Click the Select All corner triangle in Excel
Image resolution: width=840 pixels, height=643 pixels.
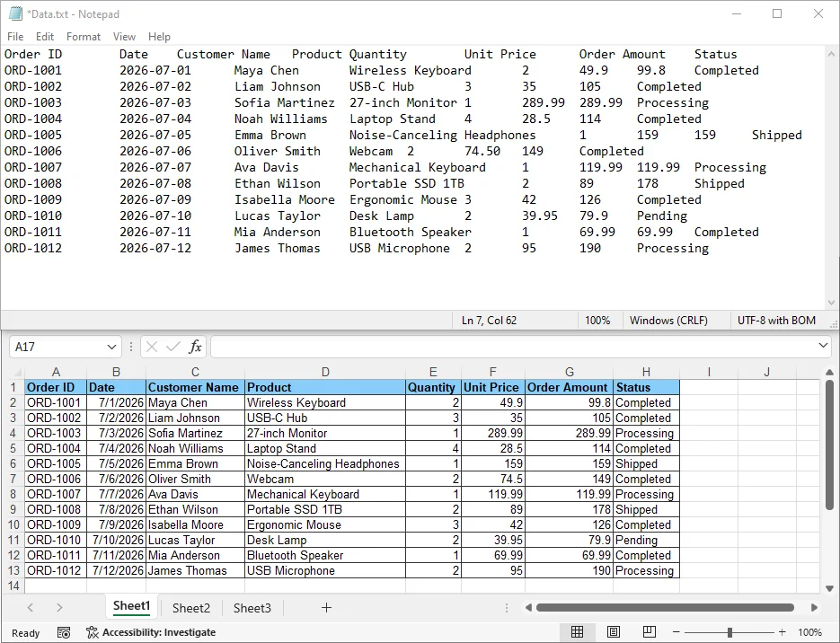click(17, 372)
